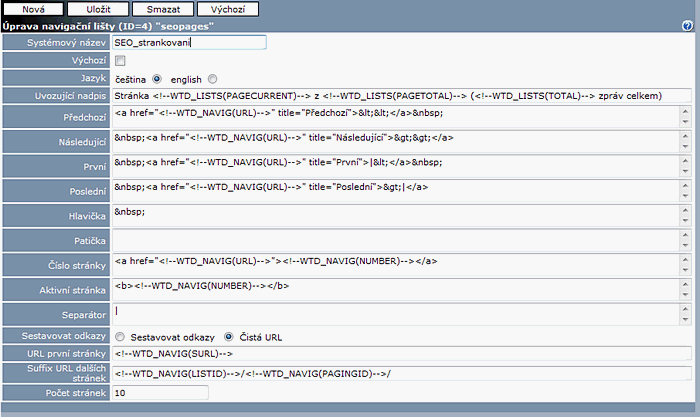The height and width of the screenshot is (417, 700).
Task: Select the čeština language radio button
Action: point(158,78)
